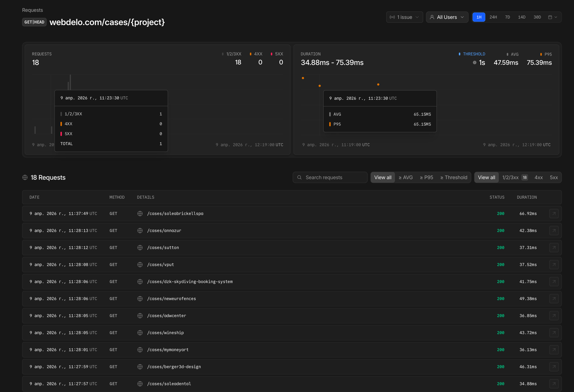This screenshot has height=392, width=574.
Task: Expand the chevron next to the calendar icon
Action: tap(556, 17)
